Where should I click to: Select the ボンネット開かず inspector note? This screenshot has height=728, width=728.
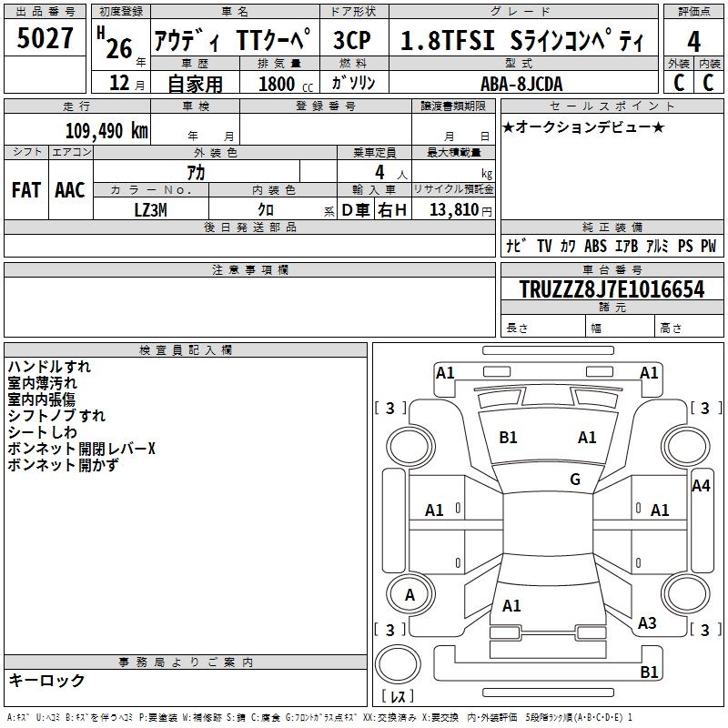[63, 465]
